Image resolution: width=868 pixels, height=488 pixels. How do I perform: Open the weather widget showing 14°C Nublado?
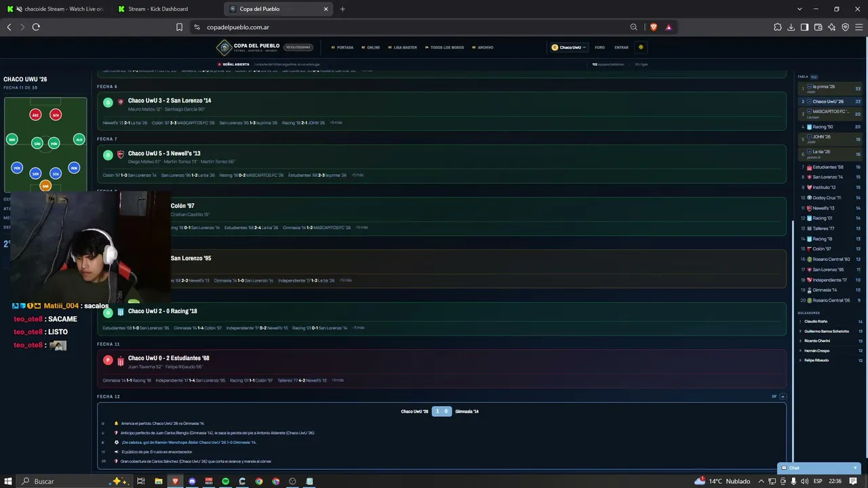[x=723, y=481]
